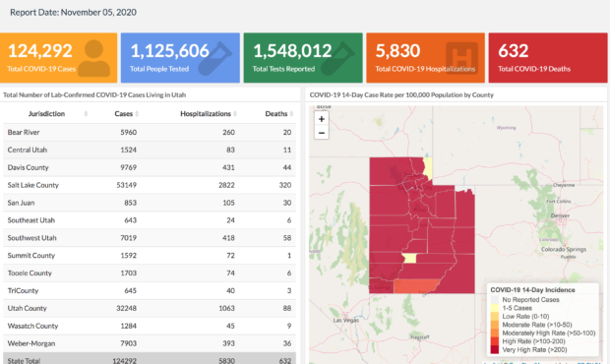
Task: Open the 124,292 Total COVID-19 Cases card
Action: tap(58, 58)
